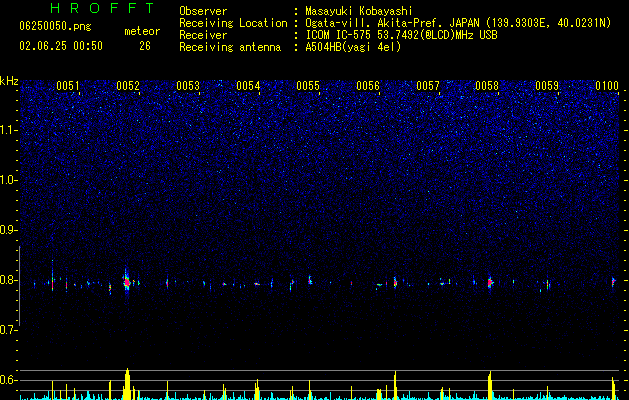Click the 0.8 kHz axis label
Screen dimensions: 629x400
pyautogui.click(x=9, y=280)
